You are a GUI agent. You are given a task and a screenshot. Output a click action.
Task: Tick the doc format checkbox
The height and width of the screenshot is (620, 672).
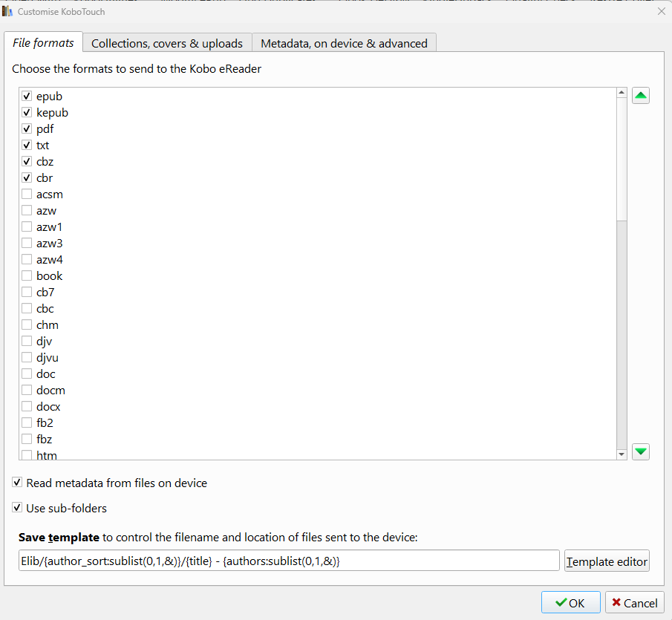coord(27,373)
